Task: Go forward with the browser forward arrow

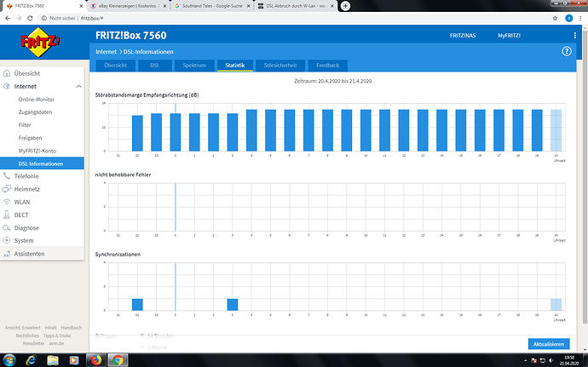Action: [19, 18]
